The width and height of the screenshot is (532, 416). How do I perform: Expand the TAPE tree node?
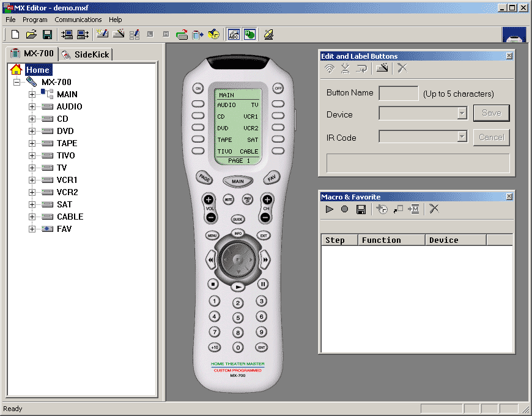click(x=32, y=143)
